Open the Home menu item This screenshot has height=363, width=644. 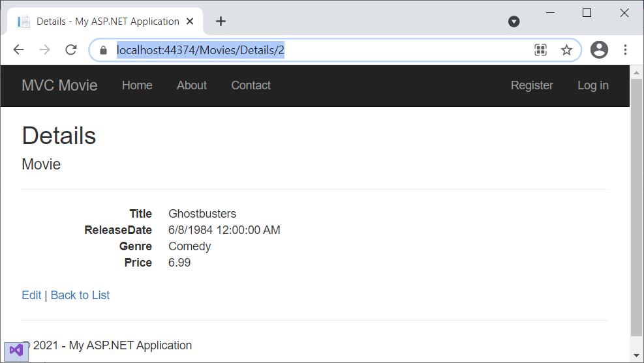click(137, 85)
